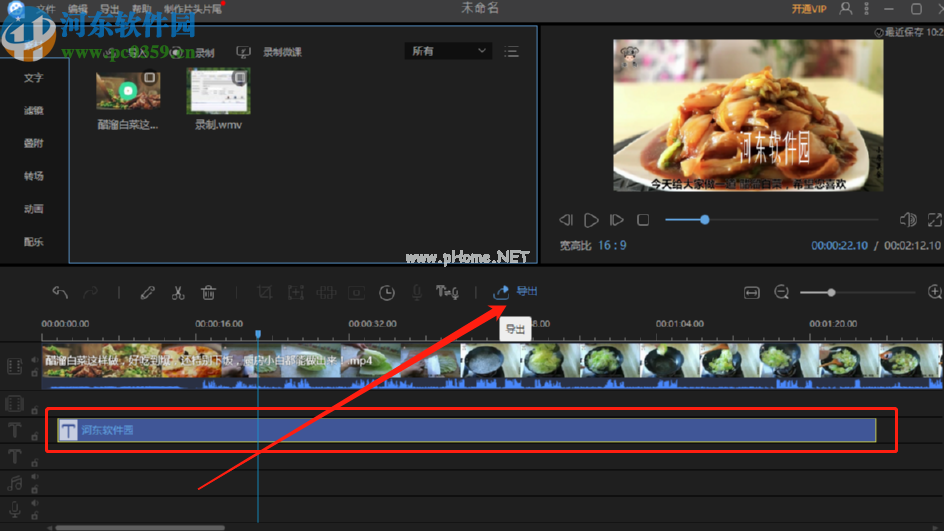The width and height of the screenshot is (944, 531).
Task: Select the 文字 text sidebar tab
Action: (34, 78)
